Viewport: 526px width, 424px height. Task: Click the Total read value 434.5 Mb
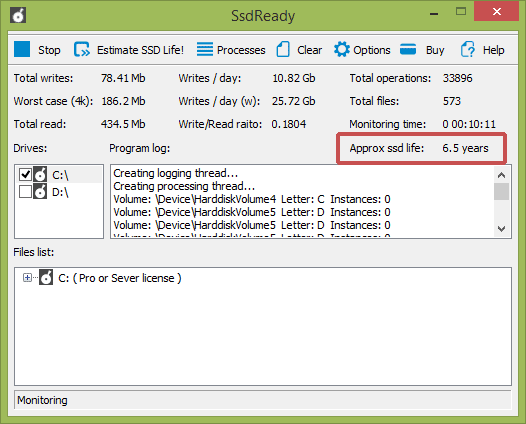(x=123, y=124)
